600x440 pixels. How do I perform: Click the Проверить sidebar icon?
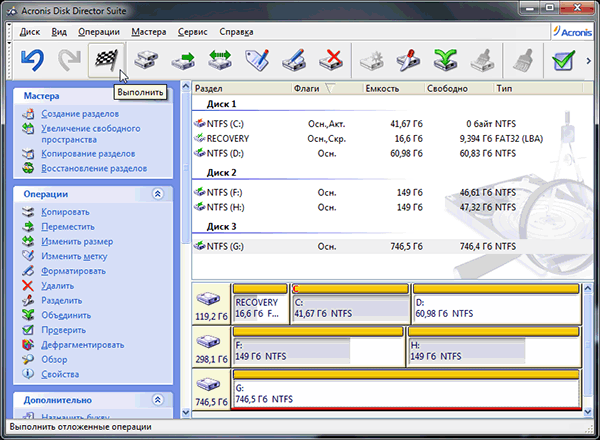coord(28,330)
